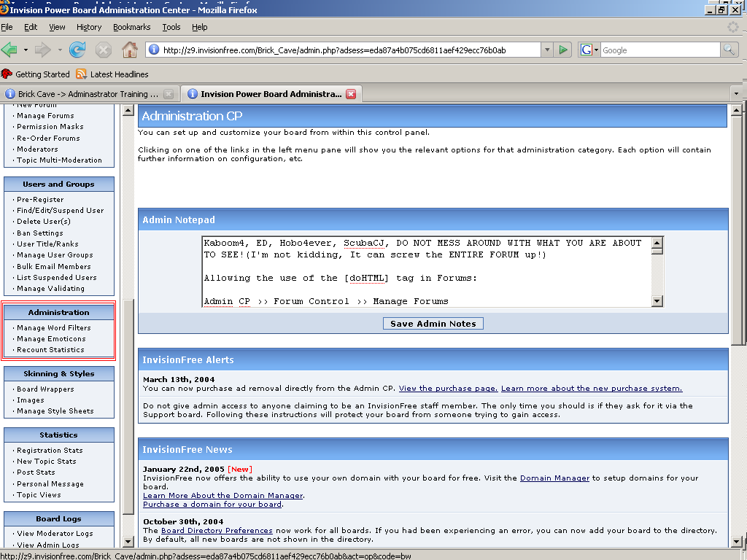747x560 pixels.
Task: Click Manage Emoticons link
Action: (51, 339)
